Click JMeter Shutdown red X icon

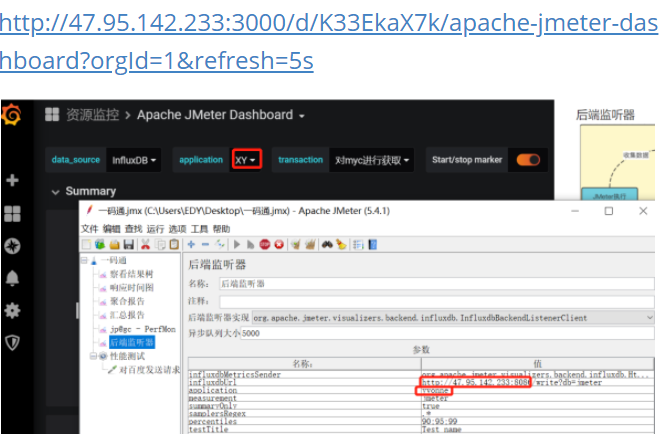click(x=279, y=244)
